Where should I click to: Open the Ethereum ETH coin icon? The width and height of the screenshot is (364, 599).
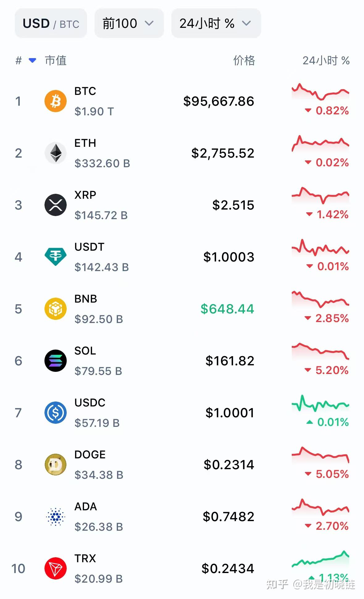coord(56,153)
